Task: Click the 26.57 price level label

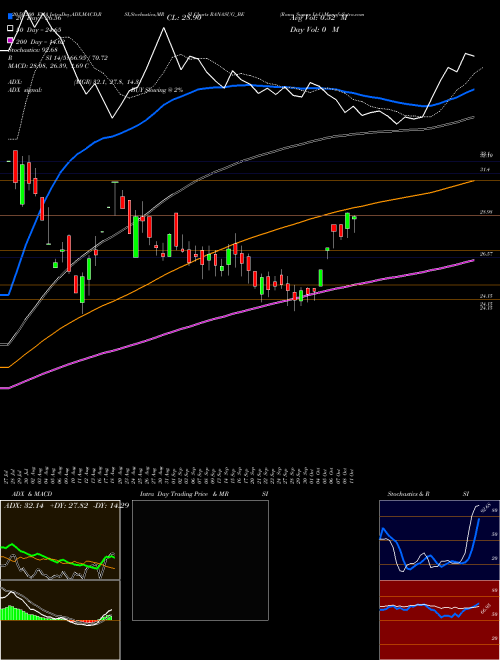Action: (x=486, y=254)
